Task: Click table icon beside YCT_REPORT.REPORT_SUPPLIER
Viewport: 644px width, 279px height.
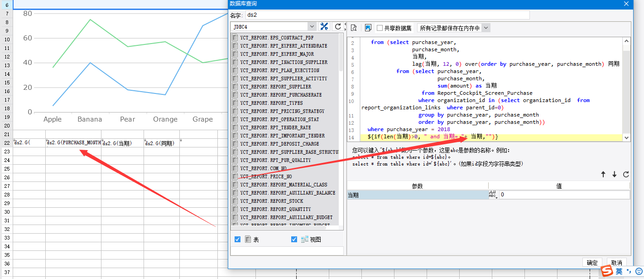Action: (x=235, y=87)
